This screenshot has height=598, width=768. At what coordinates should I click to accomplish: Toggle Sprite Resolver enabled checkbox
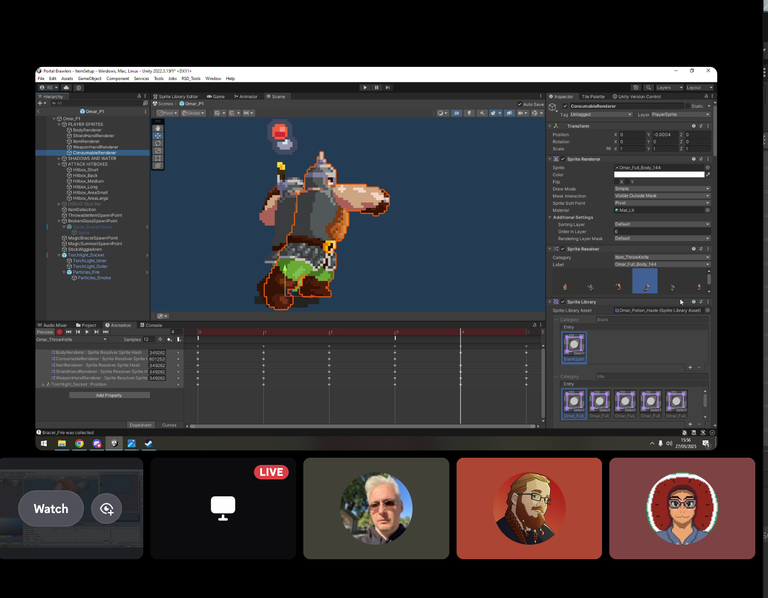(562, 249)
